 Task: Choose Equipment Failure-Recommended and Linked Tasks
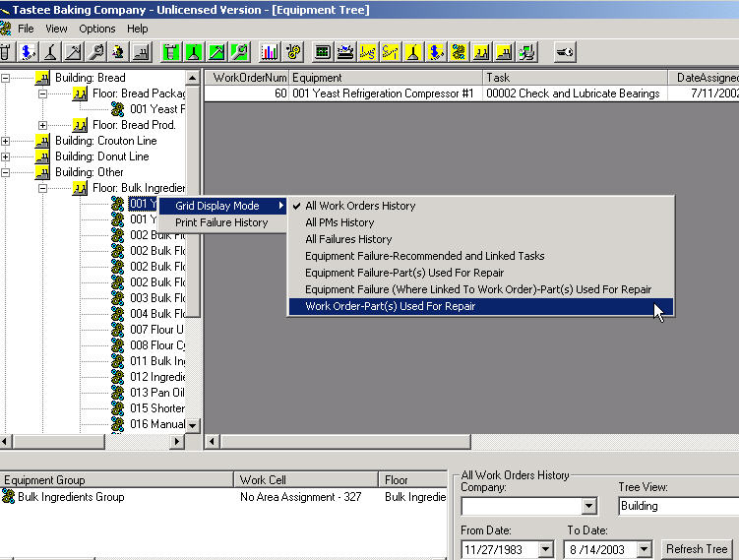pos(481,256)
